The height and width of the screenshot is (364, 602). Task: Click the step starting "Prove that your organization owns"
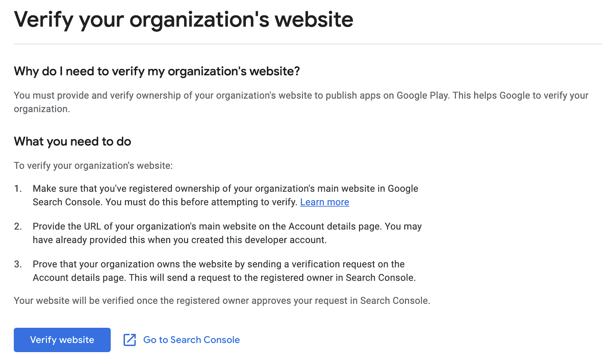tap(224, 271)
